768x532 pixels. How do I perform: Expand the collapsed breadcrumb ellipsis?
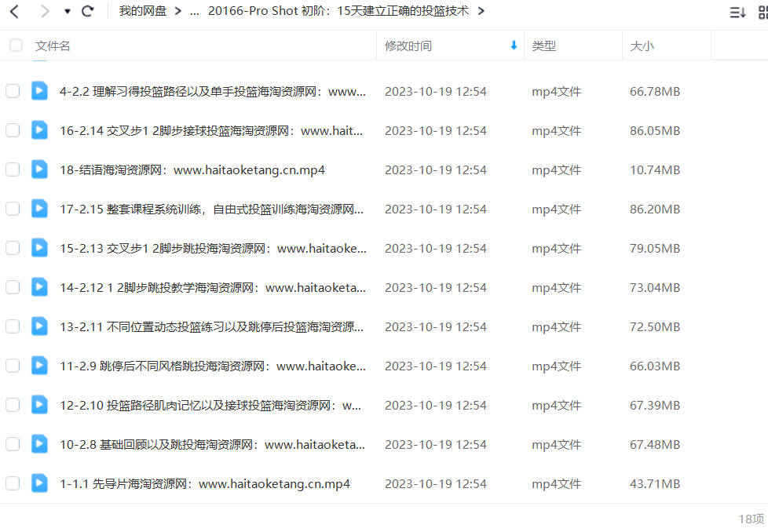tap(195, 12)
